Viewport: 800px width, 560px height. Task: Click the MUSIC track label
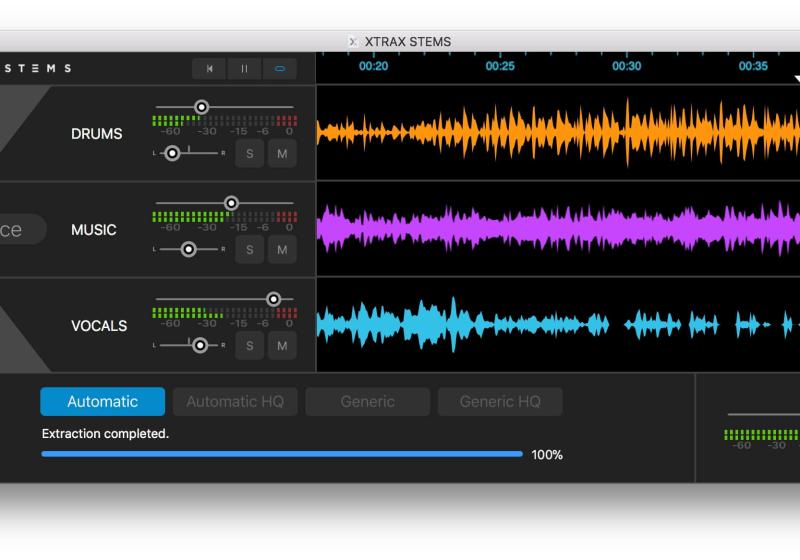[x=94, y=230]
